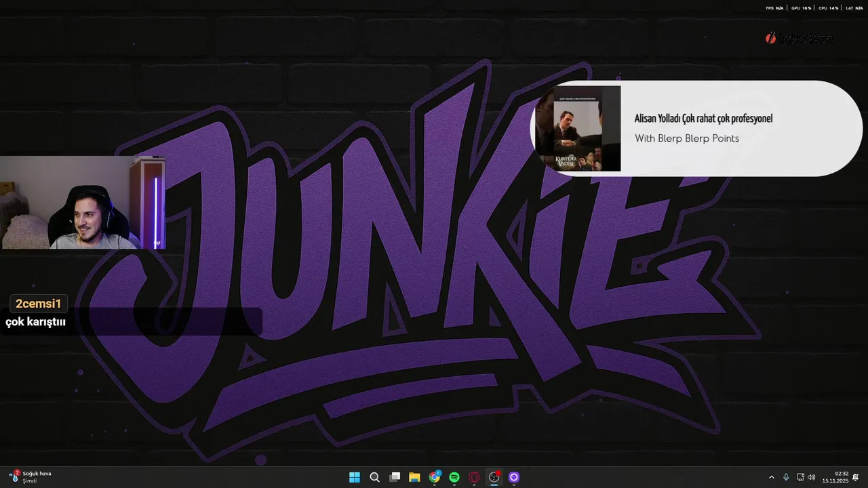Switch to OBS Studio in the taskbar
This screenshot has height=488, width=868.
coord(494,477)
